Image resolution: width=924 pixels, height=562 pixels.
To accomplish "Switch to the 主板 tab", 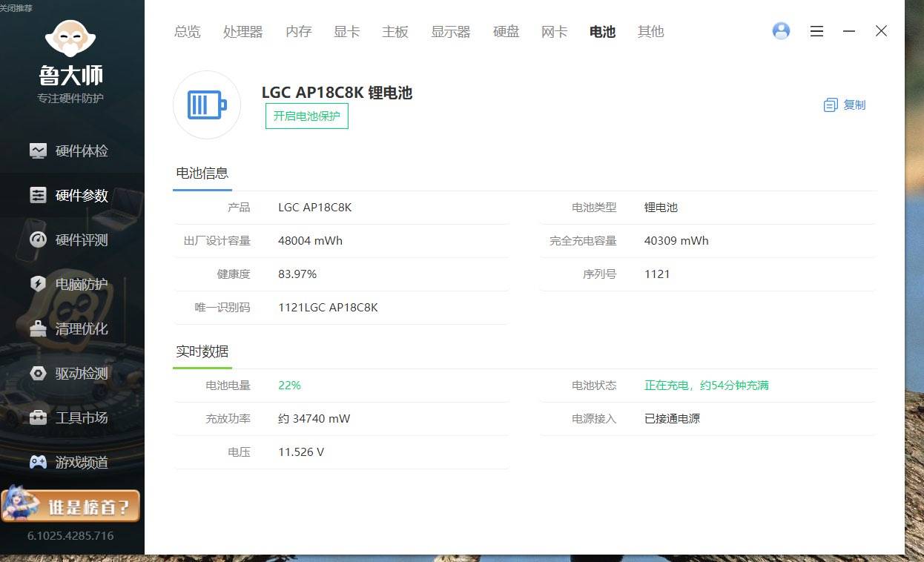I will point(395,32).
